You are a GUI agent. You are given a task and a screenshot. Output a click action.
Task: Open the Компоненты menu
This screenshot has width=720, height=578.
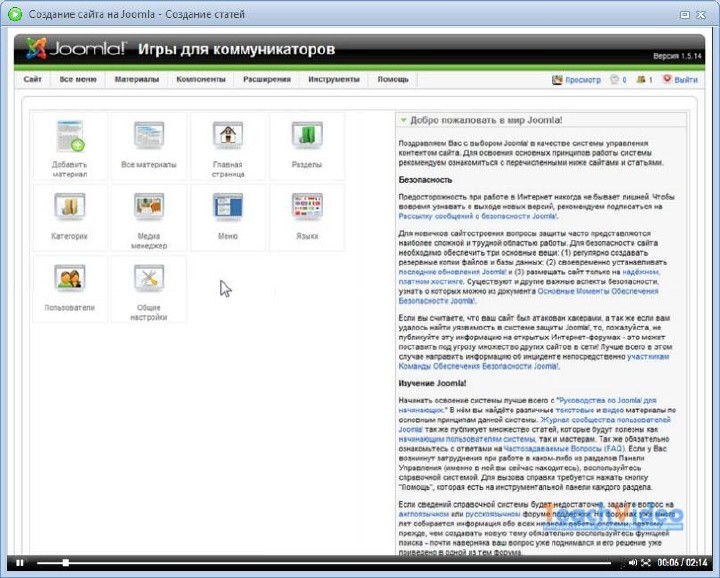click(x=201, y=79)
